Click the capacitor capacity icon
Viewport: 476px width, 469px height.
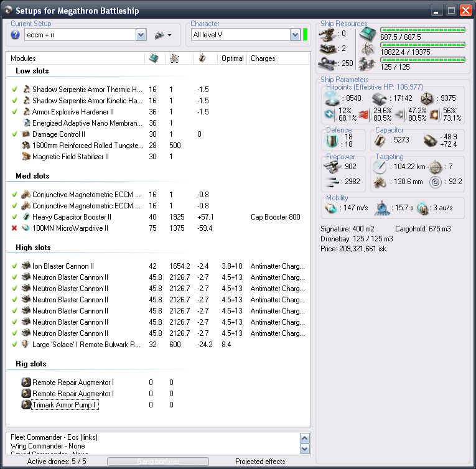point(380,141)
